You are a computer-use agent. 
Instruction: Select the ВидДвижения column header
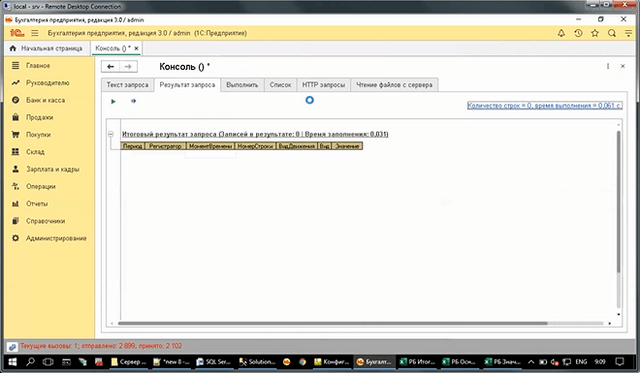coord(297,146)
